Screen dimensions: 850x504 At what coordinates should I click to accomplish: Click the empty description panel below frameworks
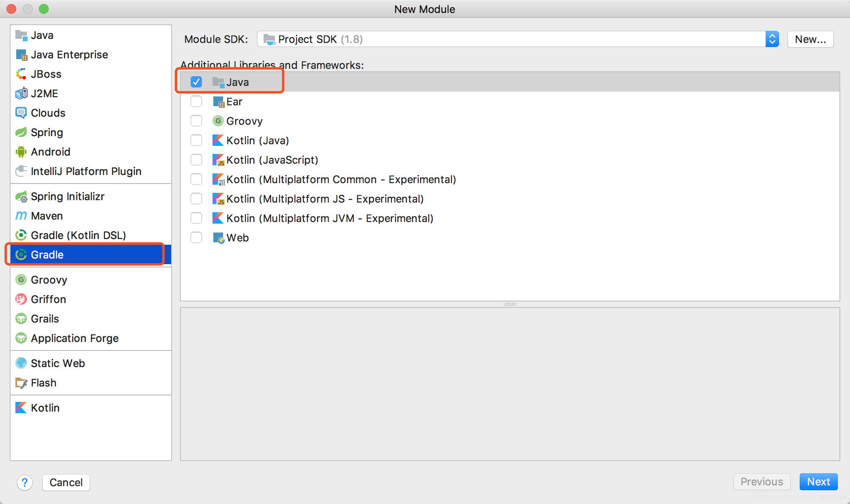(510, 384)
